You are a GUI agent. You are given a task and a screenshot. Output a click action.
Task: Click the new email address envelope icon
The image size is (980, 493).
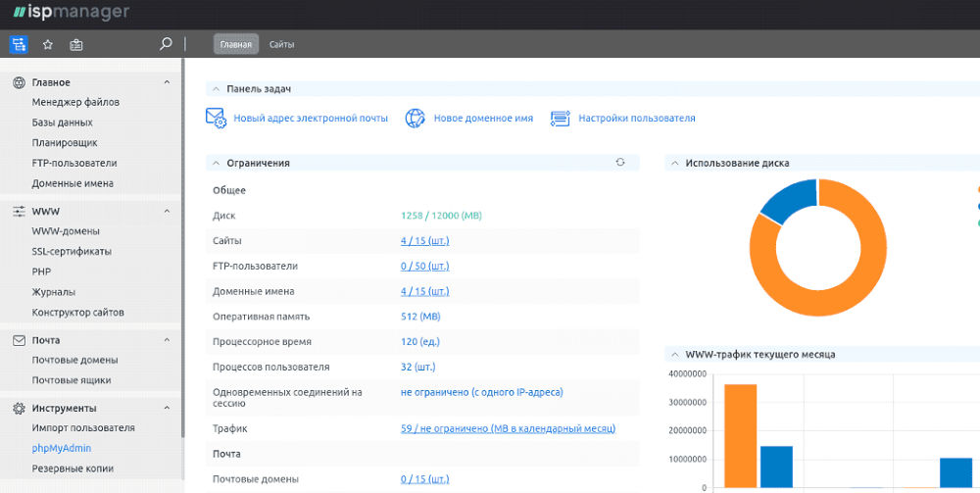coord(216,118)
